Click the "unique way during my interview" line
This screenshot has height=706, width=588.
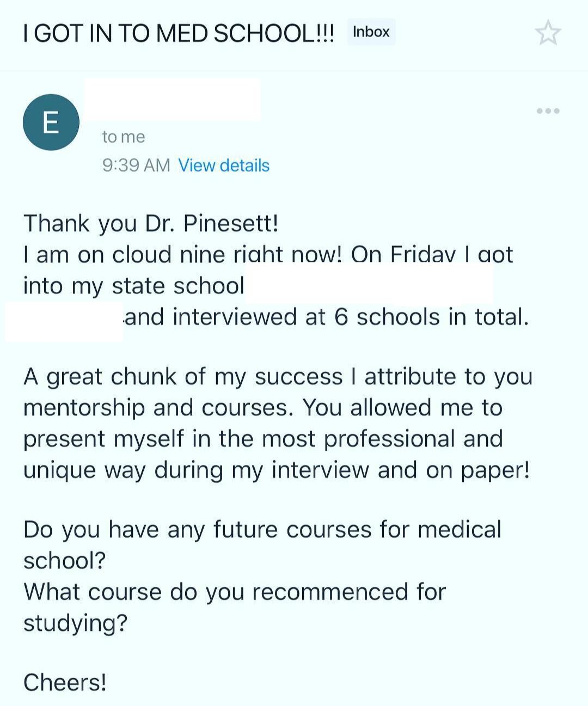276,470
